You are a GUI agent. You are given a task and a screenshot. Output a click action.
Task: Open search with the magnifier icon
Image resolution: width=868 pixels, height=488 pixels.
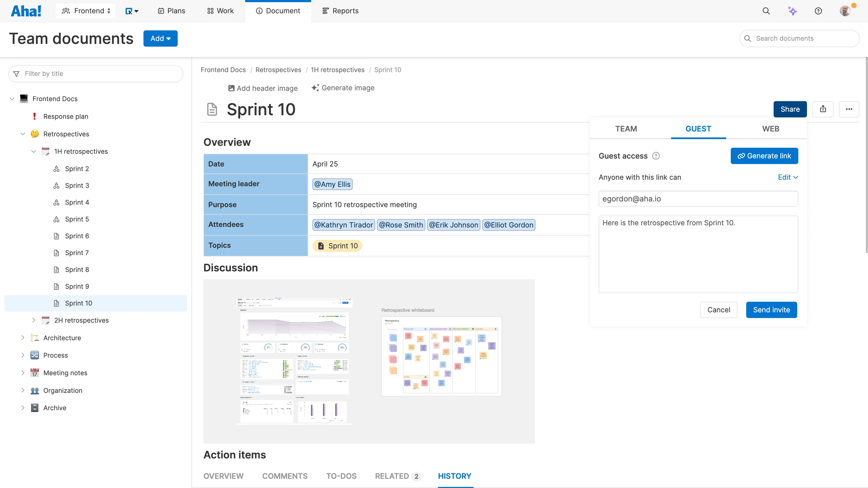pyautogui.click(x=766, y=11)
